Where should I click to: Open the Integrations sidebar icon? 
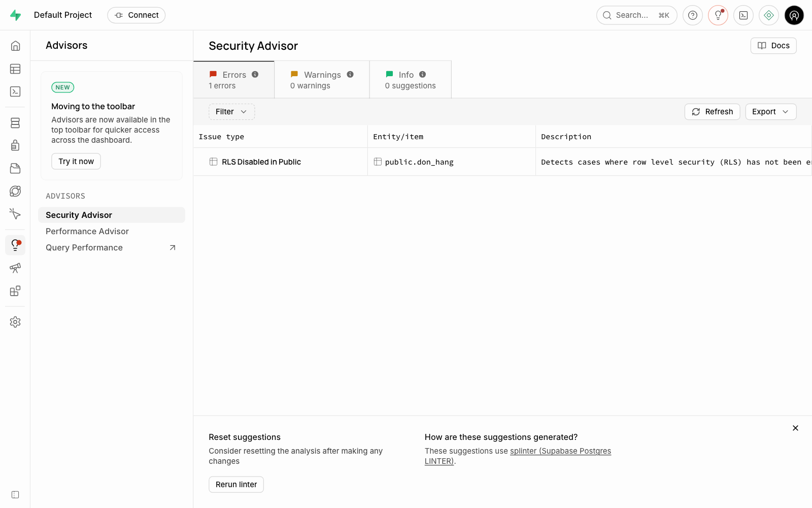15,291
